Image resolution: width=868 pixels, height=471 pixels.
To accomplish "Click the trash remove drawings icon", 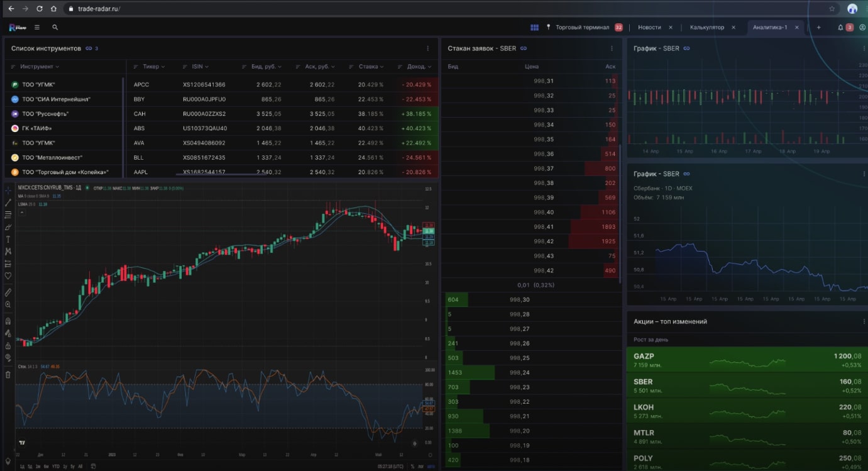I will (8, 374).
